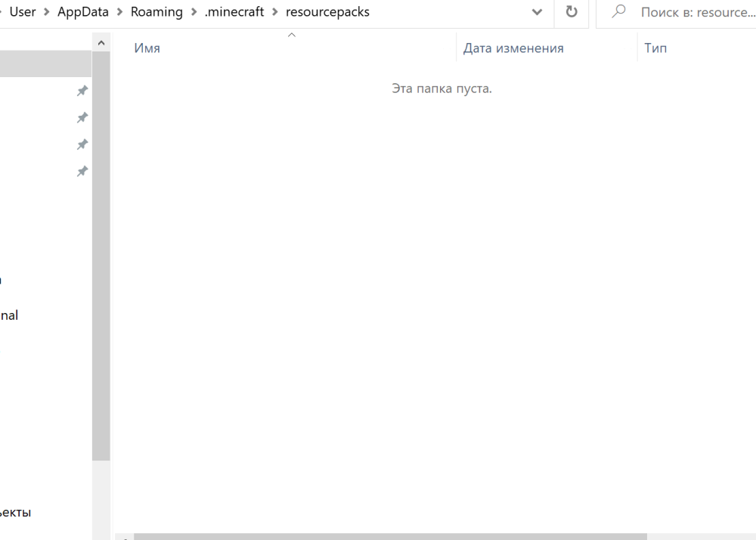Click the second pin icon in navigation pane
The width and height of the screenshot is (756, 540).
(82, 118)
